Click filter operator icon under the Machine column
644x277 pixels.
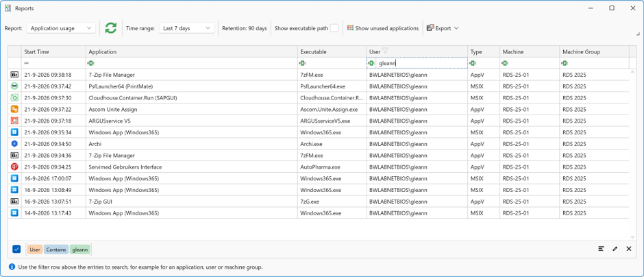[505, 63]
